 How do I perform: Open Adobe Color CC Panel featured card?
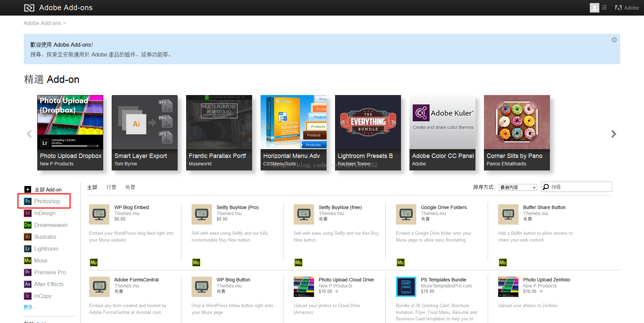click(442, 133)
